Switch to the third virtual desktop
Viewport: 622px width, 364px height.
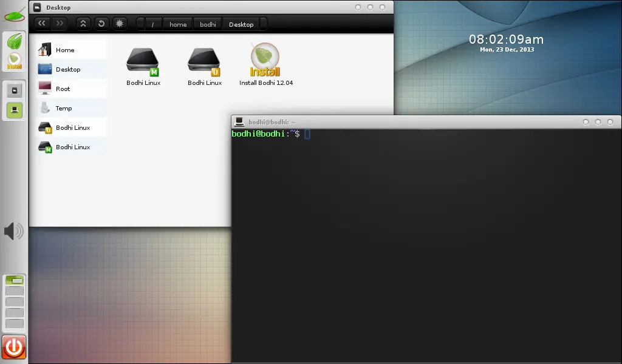point(15,302)
